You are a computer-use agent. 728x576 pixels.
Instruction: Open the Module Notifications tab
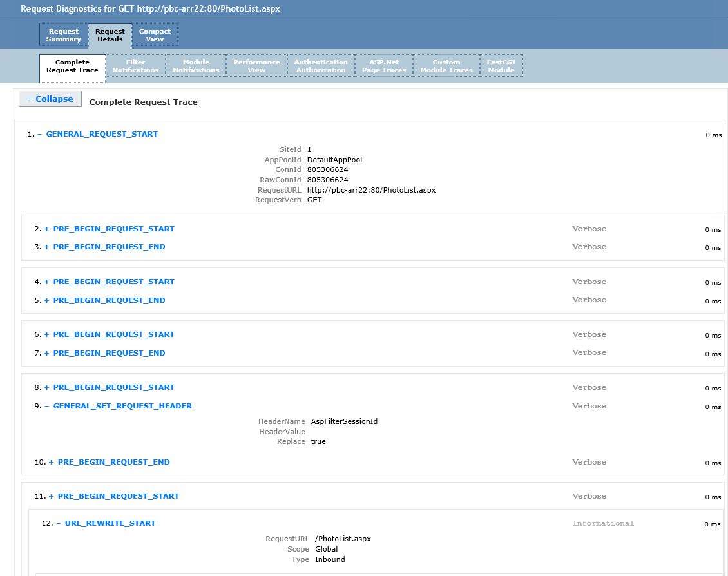196,66
